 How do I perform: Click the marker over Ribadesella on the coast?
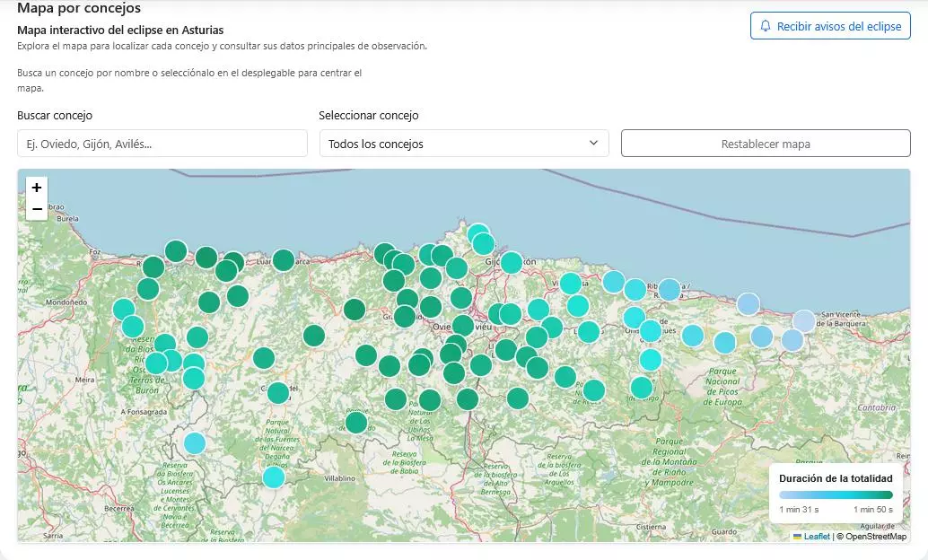point(670,289)
